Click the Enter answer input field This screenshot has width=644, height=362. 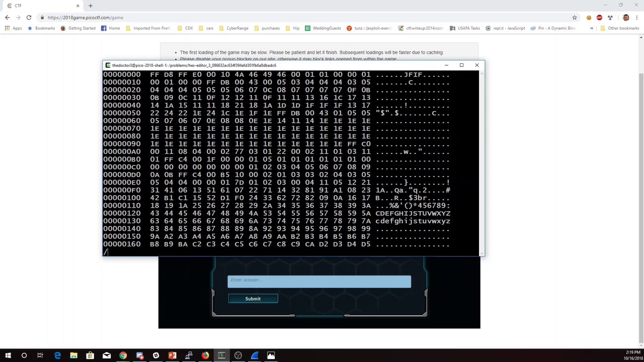tap(319, 282)
